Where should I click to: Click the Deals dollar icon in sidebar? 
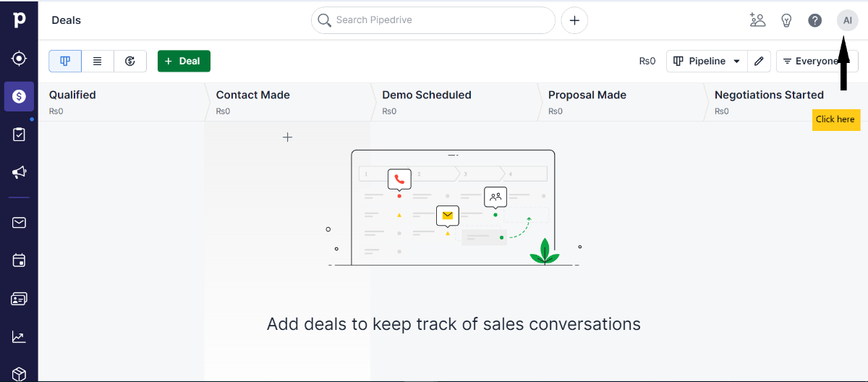tap(19, 96)
